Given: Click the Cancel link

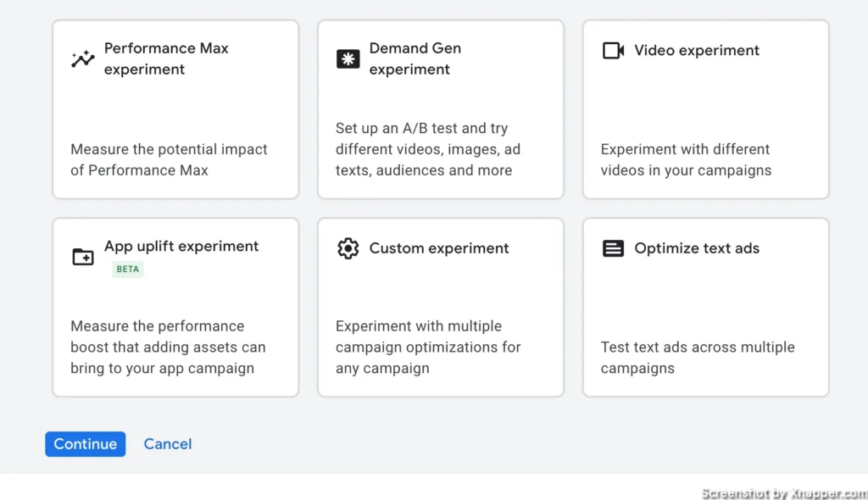Looking at the screenshot, I should [x=168, y=444].
